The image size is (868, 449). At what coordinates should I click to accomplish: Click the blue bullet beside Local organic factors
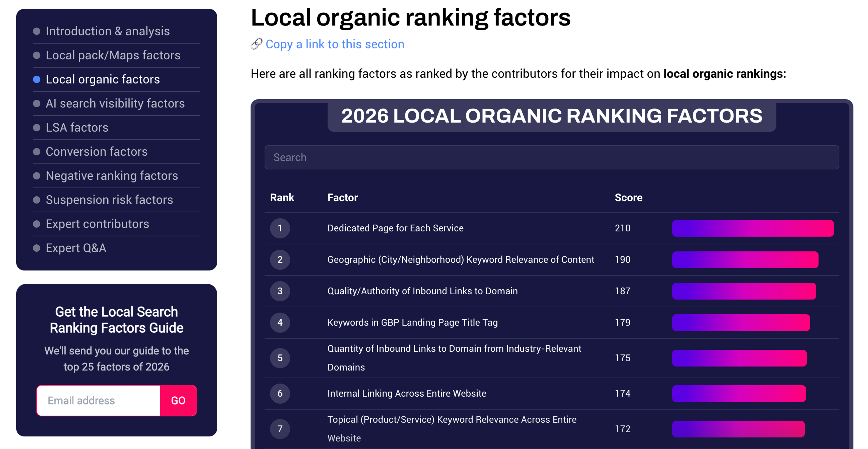pyautogui.click(x=37, y=80)
